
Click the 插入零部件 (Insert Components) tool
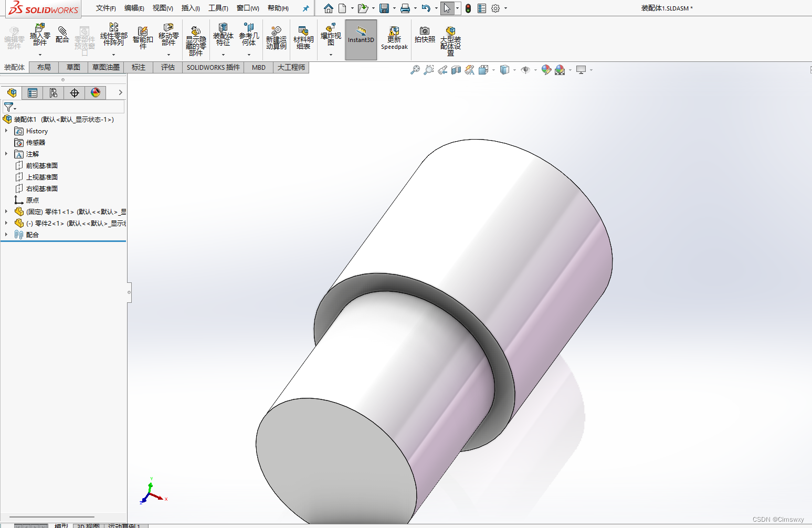[40, 35]
